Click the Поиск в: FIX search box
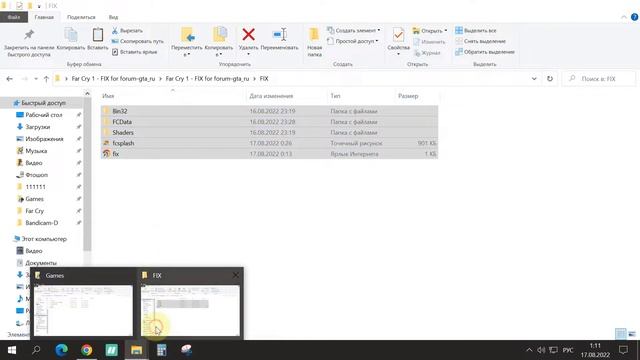This screenshot has width=640, height=360. click(x=599, y=79)
